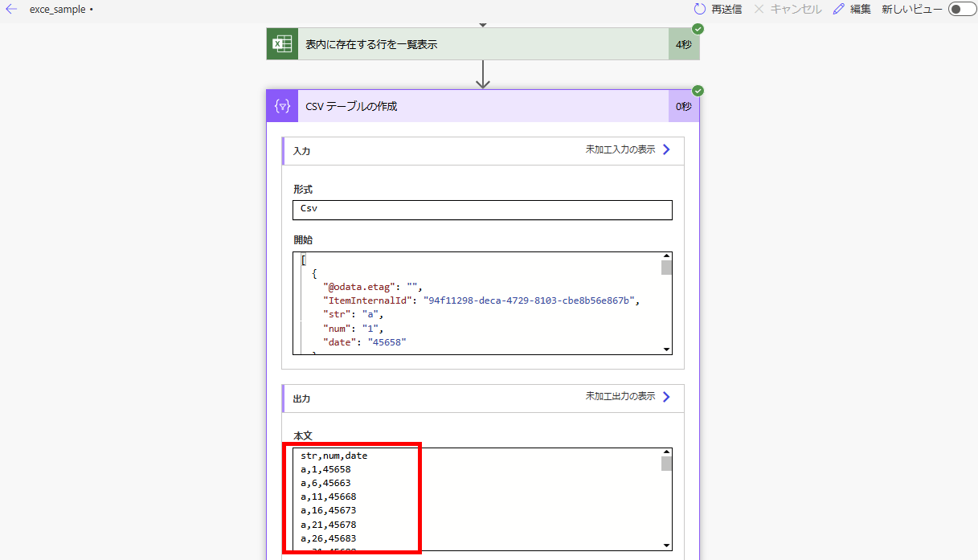978x560 pixels.
Task: Expand 未加工入力の表示 with its chevron
Action: 665,149
